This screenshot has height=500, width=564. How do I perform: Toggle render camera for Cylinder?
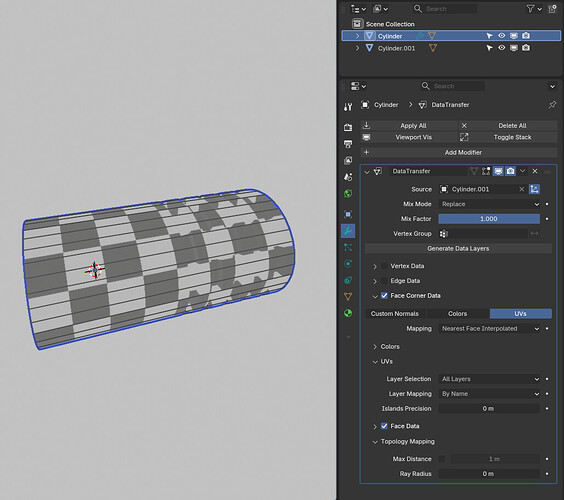[526, 36]
